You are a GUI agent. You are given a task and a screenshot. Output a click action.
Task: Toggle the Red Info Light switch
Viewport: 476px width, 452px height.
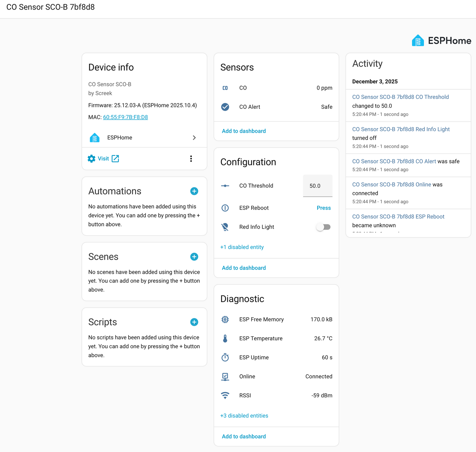pos(323,227)
